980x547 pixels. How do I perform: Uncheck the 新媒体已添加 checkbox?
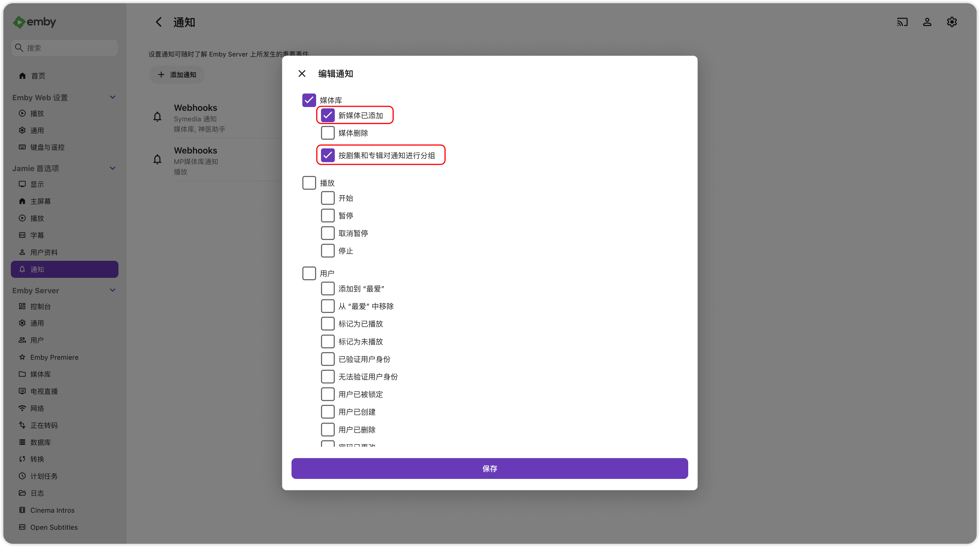[327, 115]
